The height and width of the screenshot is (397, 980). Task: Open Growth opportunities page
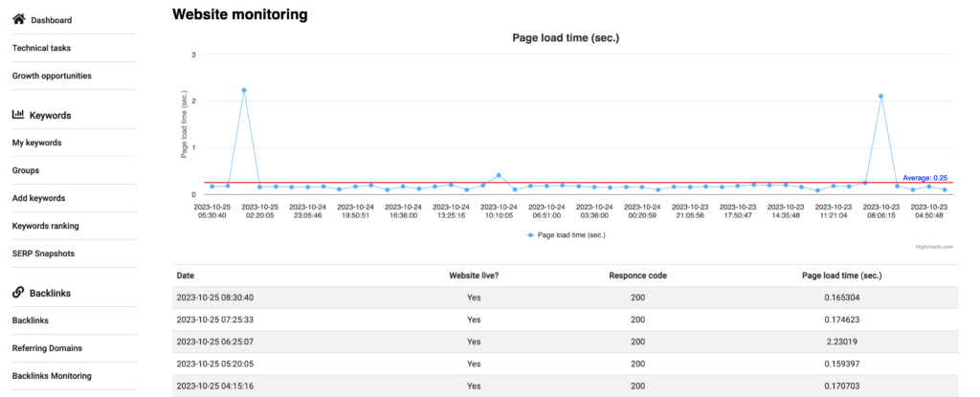(x=52, y=76)
